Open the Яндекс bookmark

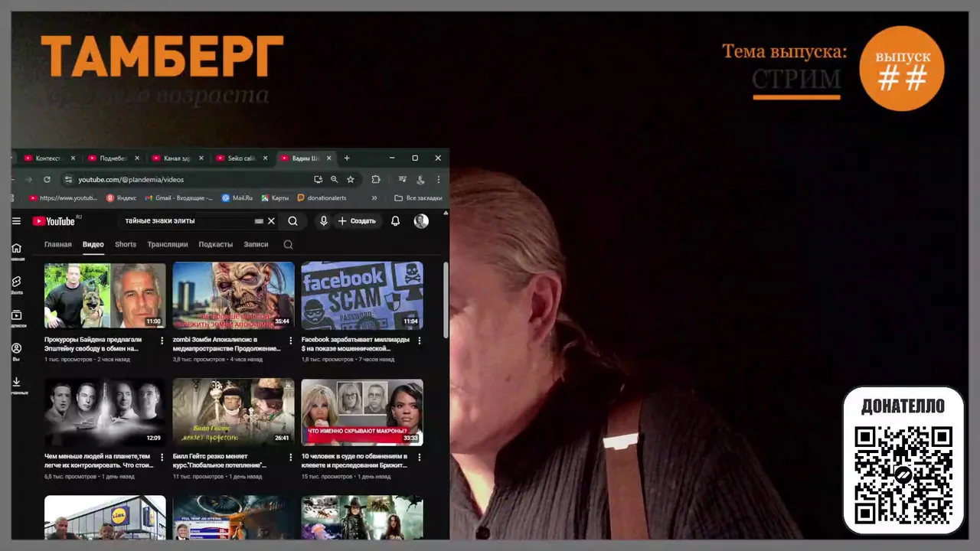(x=121, y=197)
